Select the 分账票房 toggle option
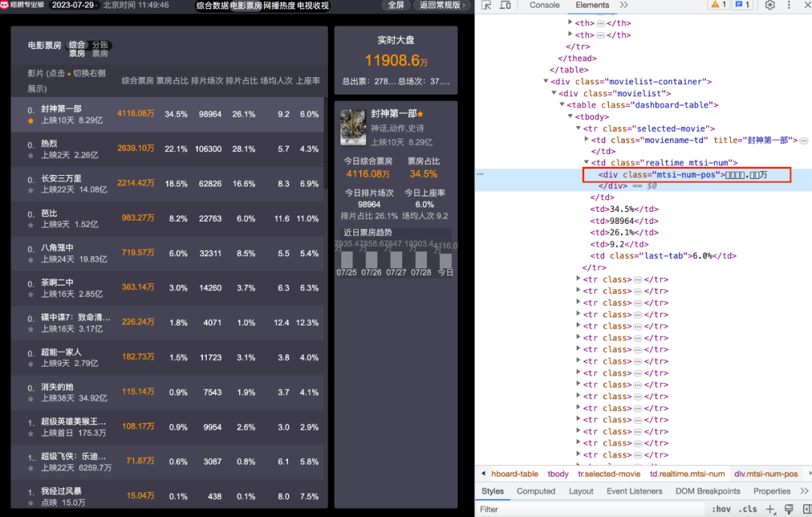Image resolution: width=812 pixels, height=517 pixels. [101, 49]
